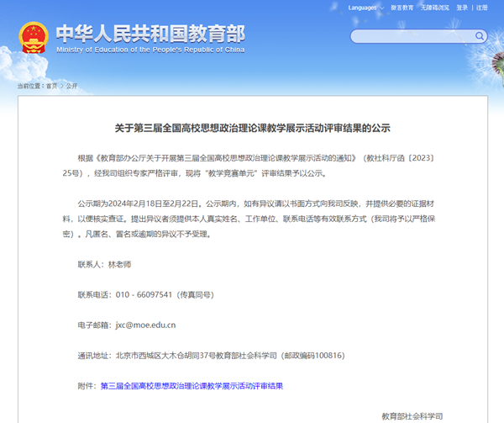Click the search magnifier icon
The width and height of the screenshot is (504, 423).
(480, 36)
